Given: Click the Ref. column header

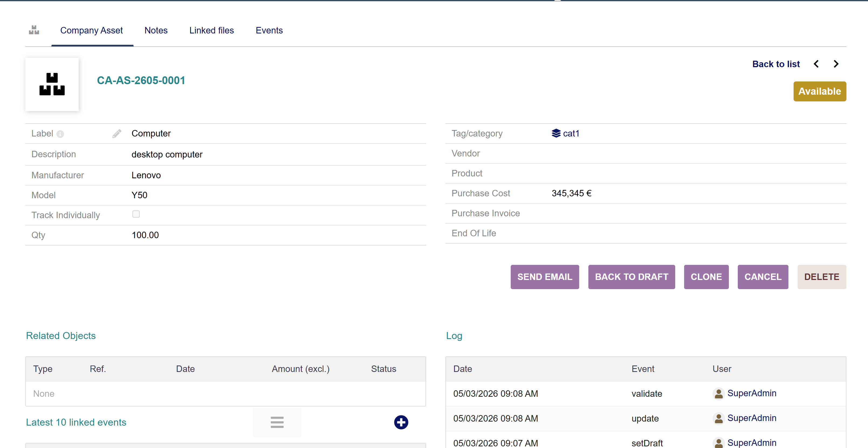Looking at the screenshot, I should 98,369.
